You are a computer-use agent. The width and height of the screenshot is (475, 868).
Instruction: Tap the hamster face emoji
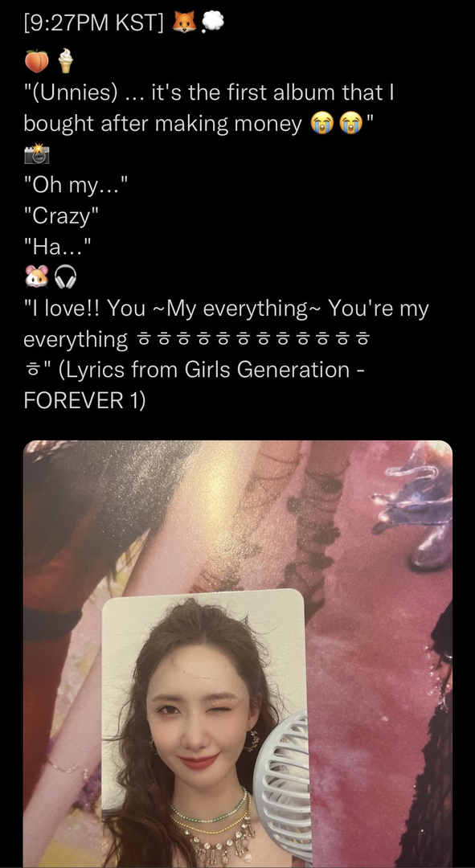(x=36, y=276)
